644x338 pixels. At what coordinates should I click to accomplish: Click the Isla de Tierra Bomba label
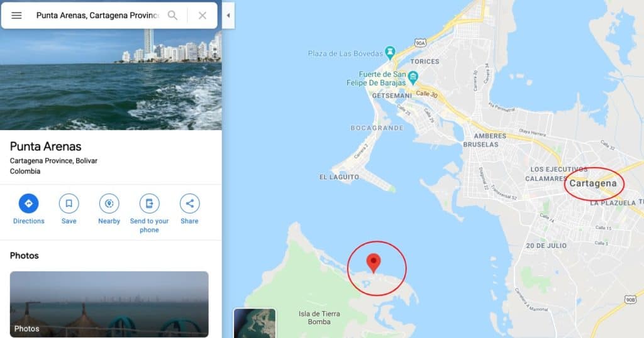(319, 318)
